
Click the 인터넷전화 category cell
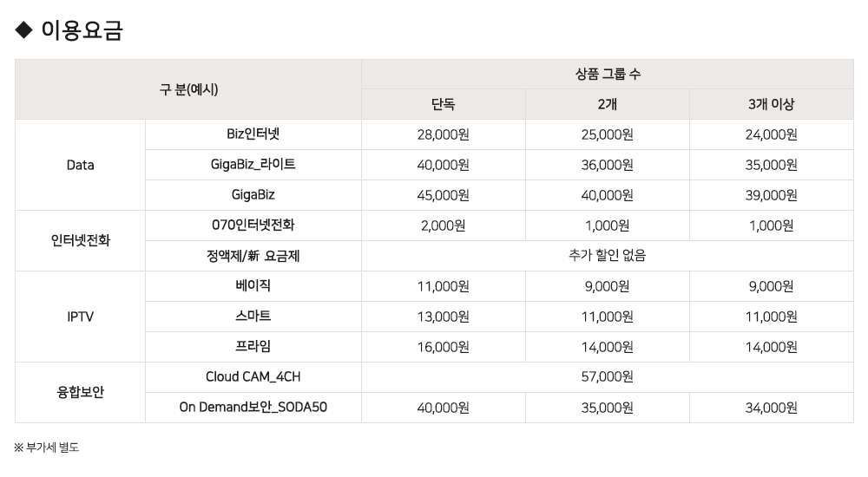[x=80, y=240]
